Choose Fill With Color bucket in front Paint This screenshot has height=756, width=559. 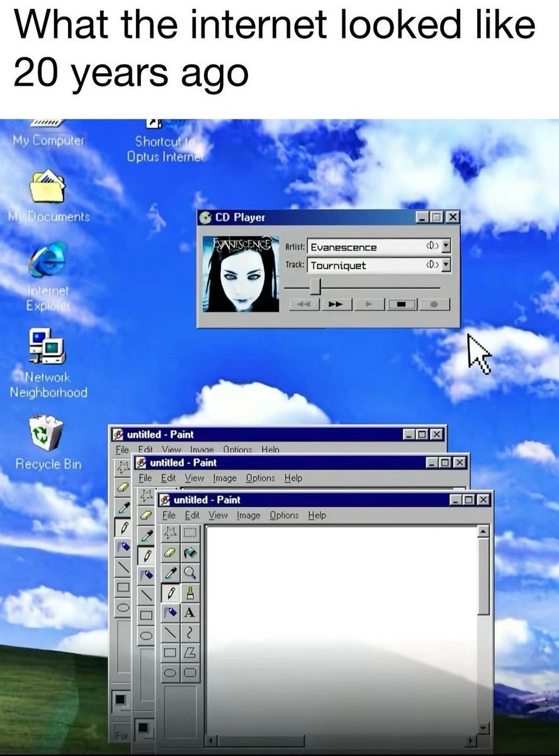pyautogui.click(x=190, y=552)
